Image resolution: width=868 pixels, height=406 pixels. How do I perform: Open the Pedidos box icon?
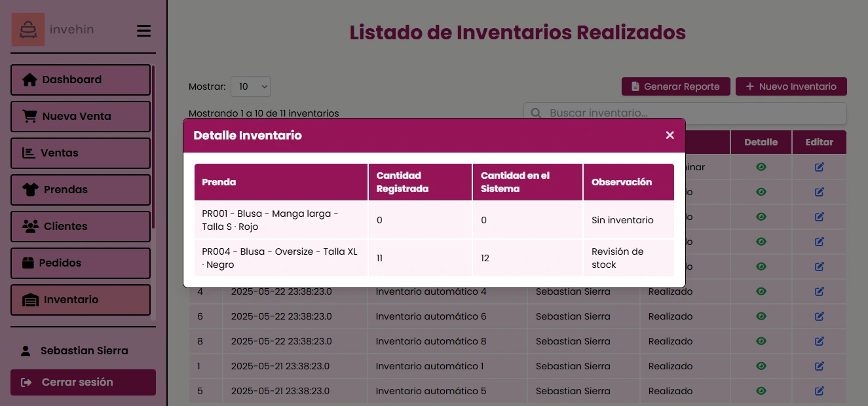[x=27, y=263]
